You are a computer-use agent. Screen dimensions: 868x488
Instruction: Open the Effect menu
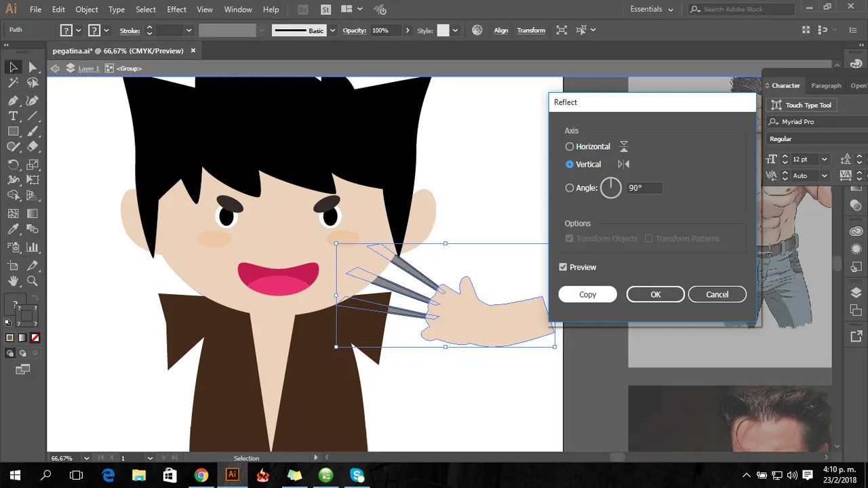176,9
